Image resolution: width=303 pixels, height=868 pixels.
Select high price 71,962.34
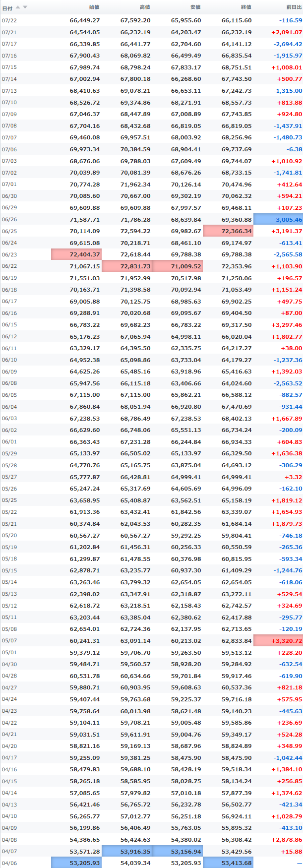pyautogui.click(x=135, y=185)
